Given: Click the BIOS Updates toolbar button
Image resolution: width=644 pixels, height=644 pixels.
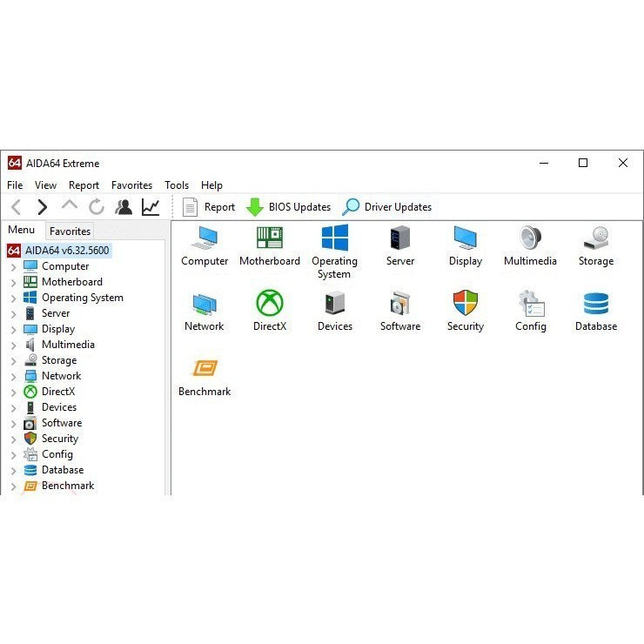Looking at the screenshot, I should click(x=288, y=207).
